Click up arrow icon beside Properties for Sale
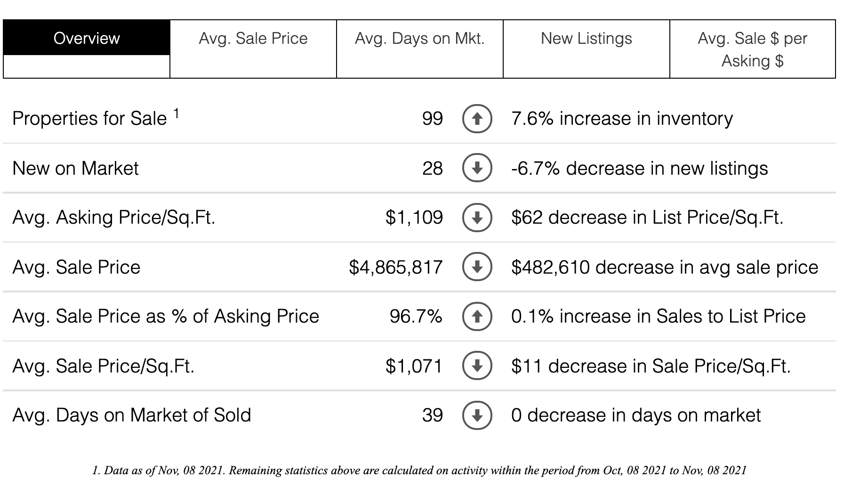868x486 pixels. (x=477, y=119)
